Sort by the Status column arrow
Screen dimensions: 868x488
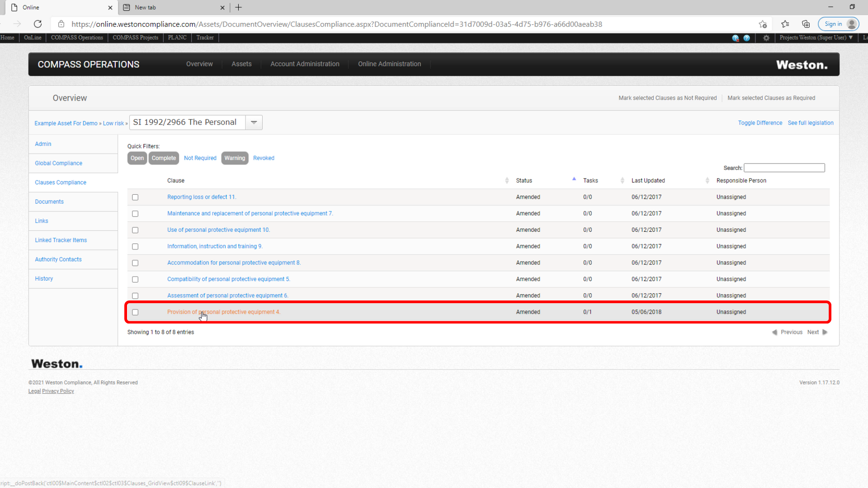pyautogui.click(x=574, y=179)
